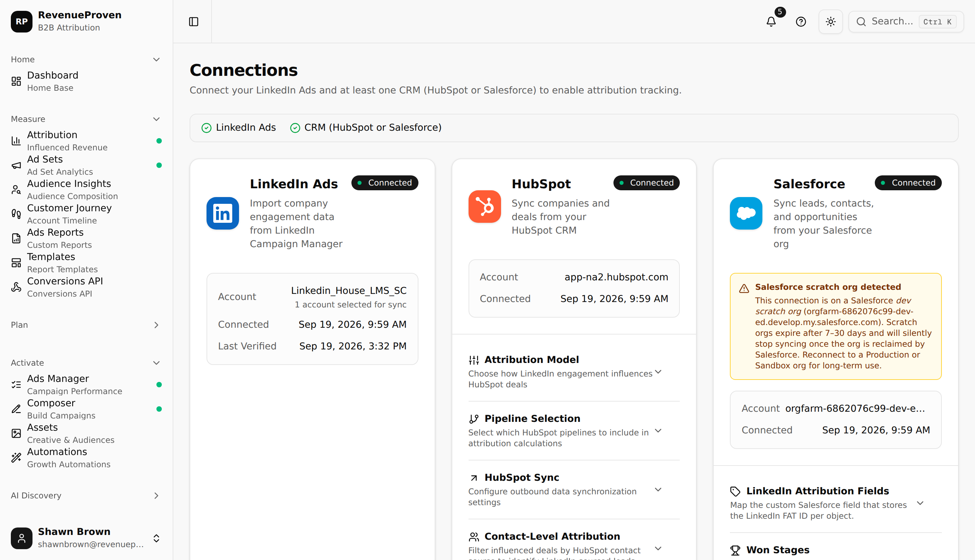Click the Assets image icon
This screenshot has width=975, height=560.
(x=16, y=433)
